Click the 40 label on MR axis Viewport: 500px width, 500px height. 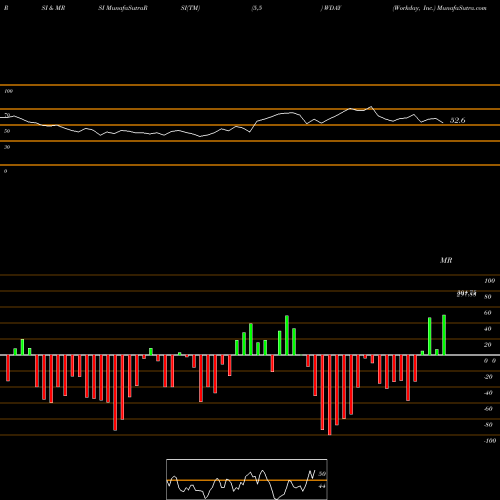coord(488,329)
